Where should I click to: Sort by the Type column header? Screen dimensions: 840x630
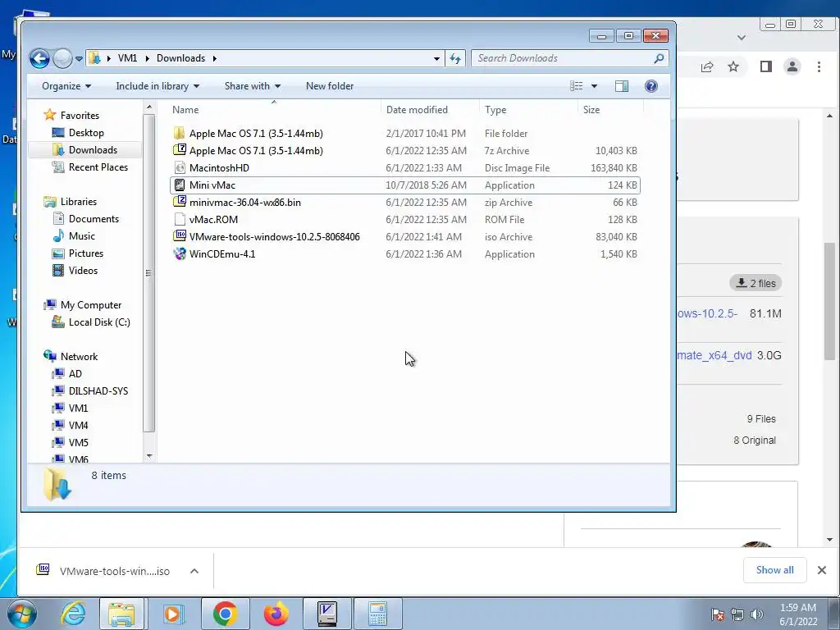(x=495, y=110)
